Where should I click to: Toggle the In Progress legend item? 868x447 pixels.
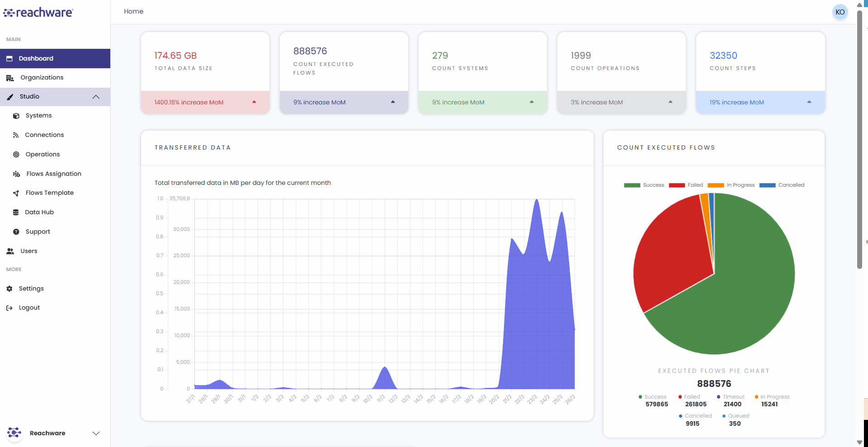(731, 185)
